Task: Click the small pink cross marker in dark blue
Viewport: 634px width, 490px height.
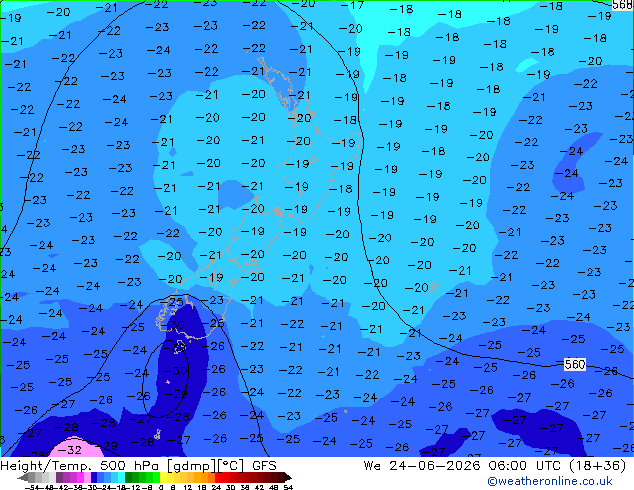Action: coord(168,382)
